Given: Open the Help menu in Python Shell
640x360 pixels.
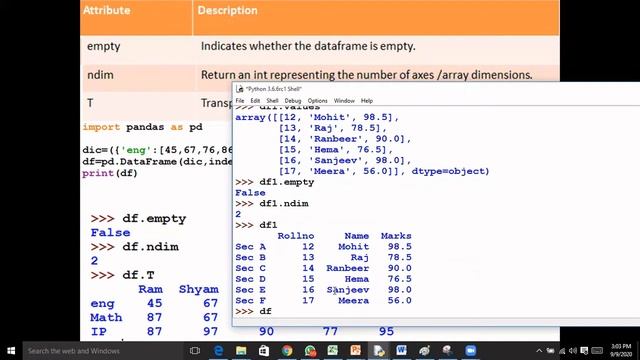Looking at the screenshot, I should [367, 101].
